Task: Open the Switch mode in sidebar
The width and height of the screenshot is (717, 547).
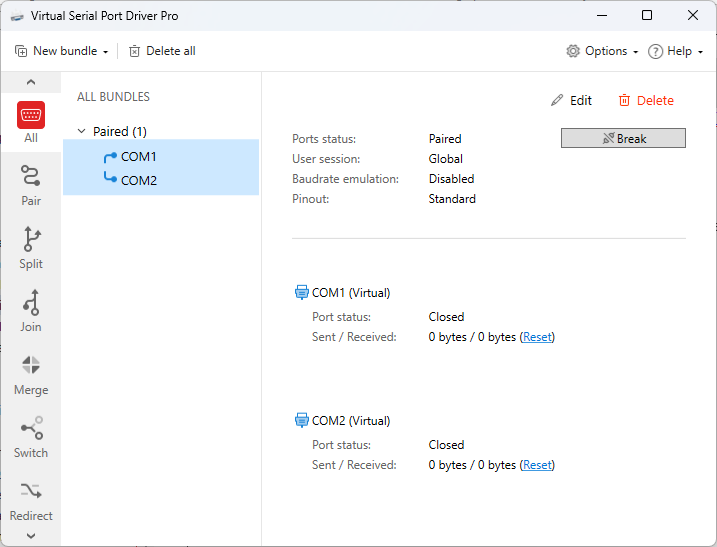Action: point(31,437)
